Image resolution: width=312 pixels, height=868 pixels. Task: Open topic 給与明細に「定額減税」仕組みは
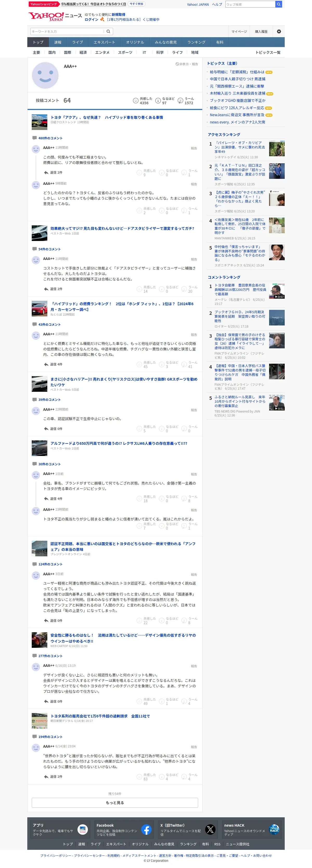[237, 72]
